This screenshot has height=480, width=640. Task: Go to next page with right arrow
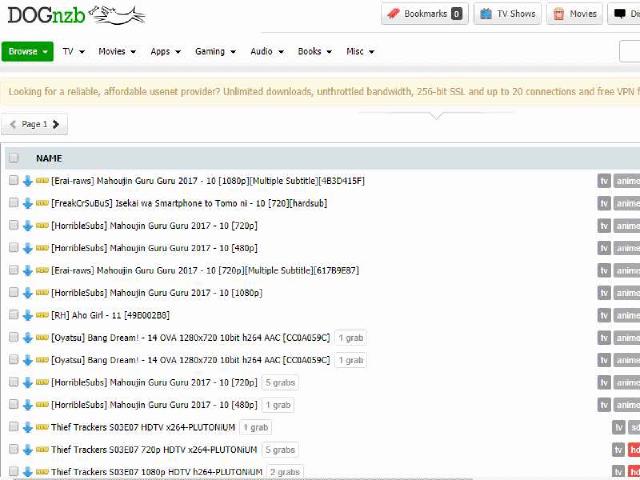[x=56, y=124]
